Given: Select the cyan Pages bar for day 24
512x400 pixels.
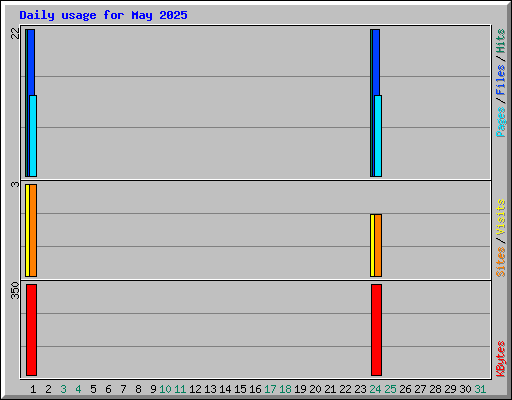Looking at the screenshot, I should (x=378, y=136).
